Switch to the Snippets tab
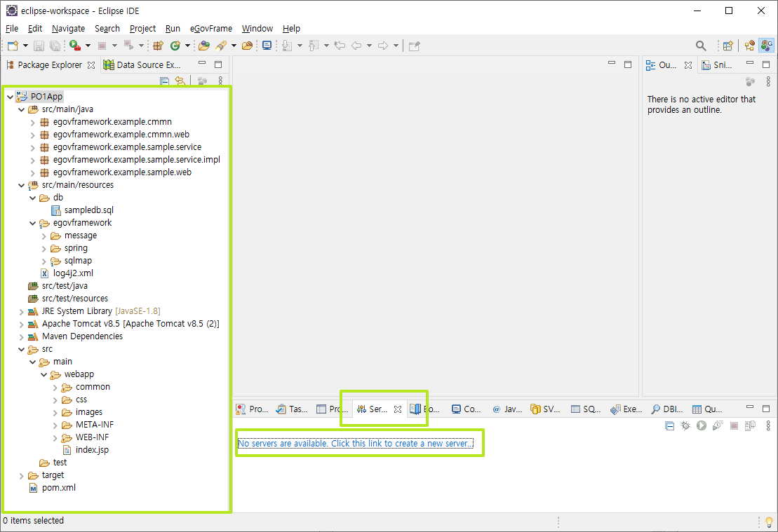Screen dimensions: 778x532 click(x=717, y=64)
